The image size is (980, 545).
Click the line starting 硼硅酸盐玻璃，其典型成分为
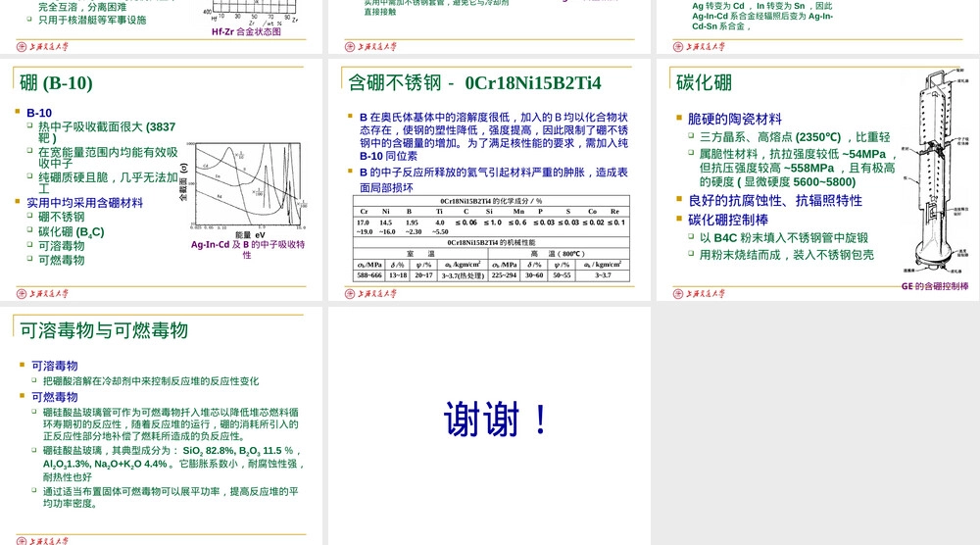[x=173, y=464]
